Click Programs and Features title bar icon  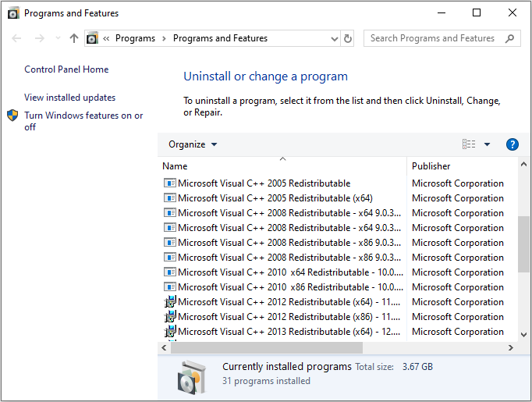(x=13, y=13)
